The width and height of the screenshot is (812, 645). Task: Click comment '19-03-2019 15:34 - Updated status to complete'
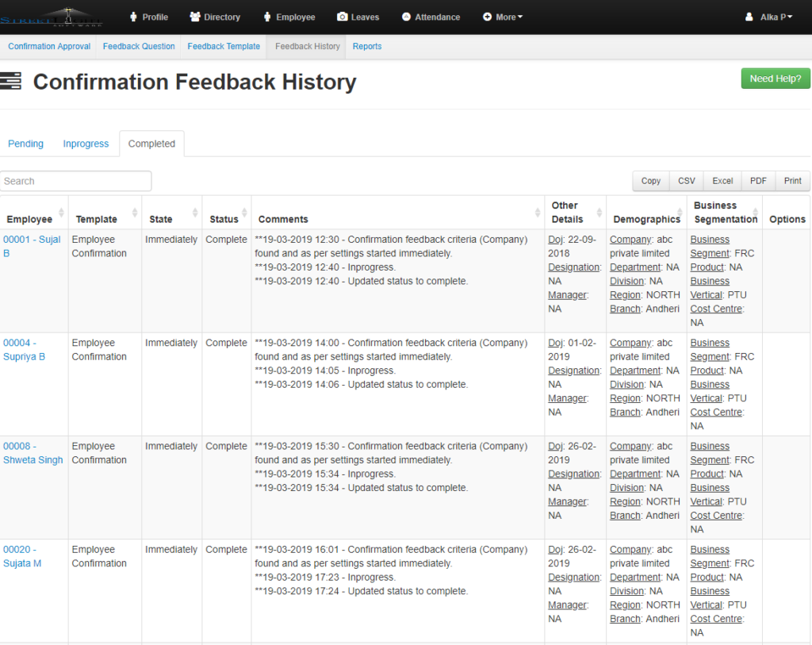coord(362,487)
